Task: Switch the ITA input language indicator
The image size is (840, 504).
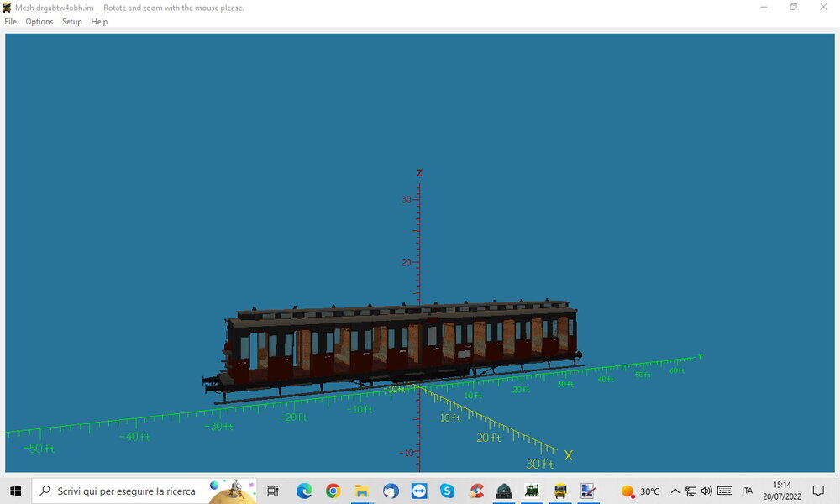Action: [x=748, y=491]
